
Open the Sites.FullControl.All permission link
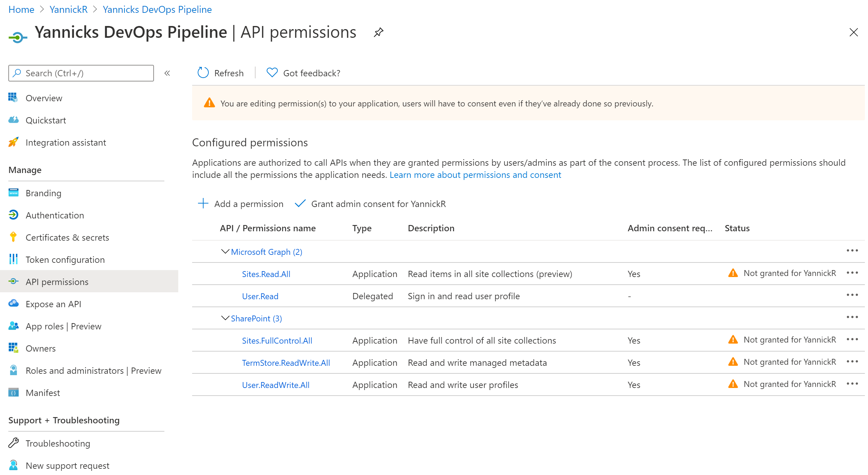277,340
